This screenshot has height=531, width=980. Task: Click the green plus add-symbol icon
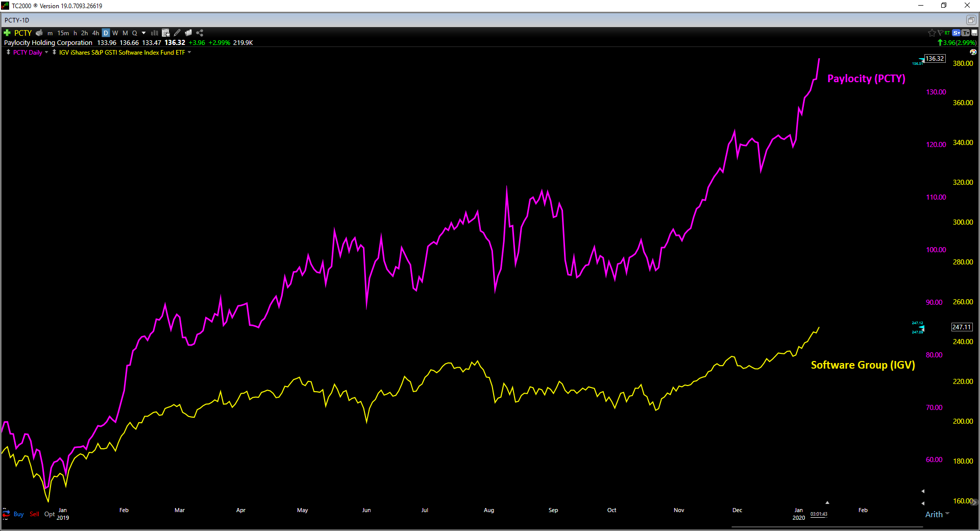[x=7, y=33]
